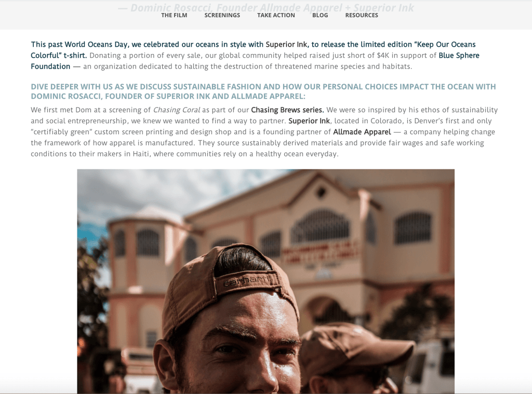
Task: Click the Dive Deeper With Us heading
Action: pos(263,91)
